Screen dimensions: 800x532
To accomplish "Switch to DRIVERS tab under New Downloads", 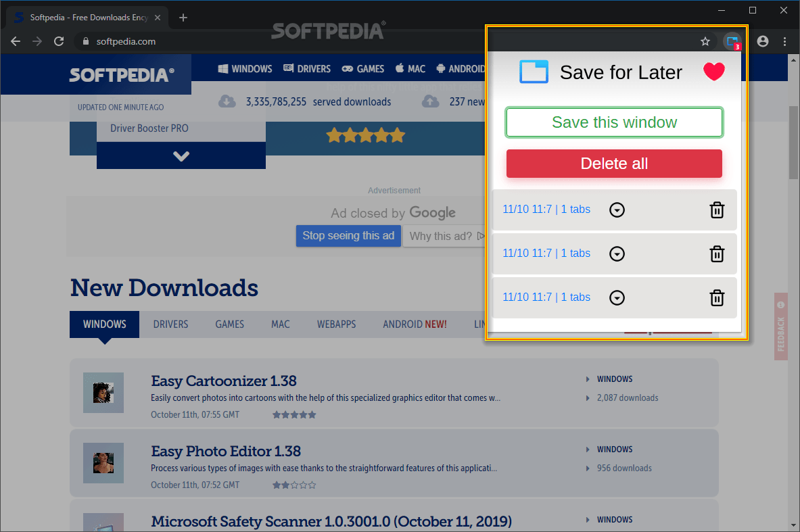I will point(171,324).
